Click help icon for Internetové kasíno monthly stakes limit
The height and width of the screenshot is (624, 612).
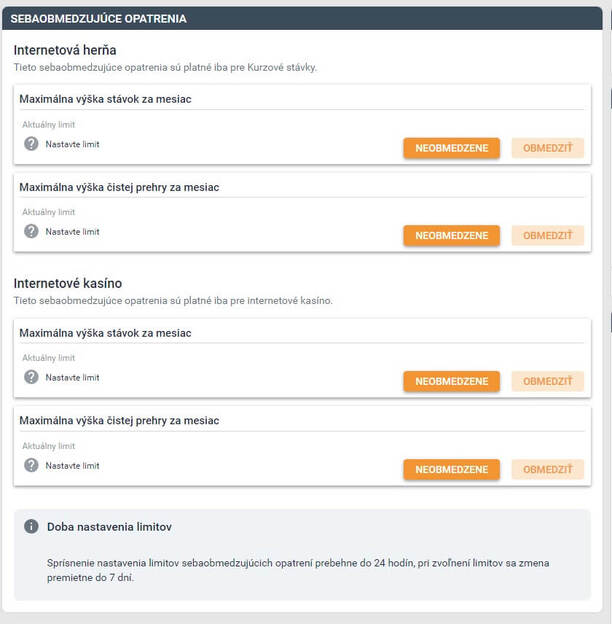click(x=31, y=377)
